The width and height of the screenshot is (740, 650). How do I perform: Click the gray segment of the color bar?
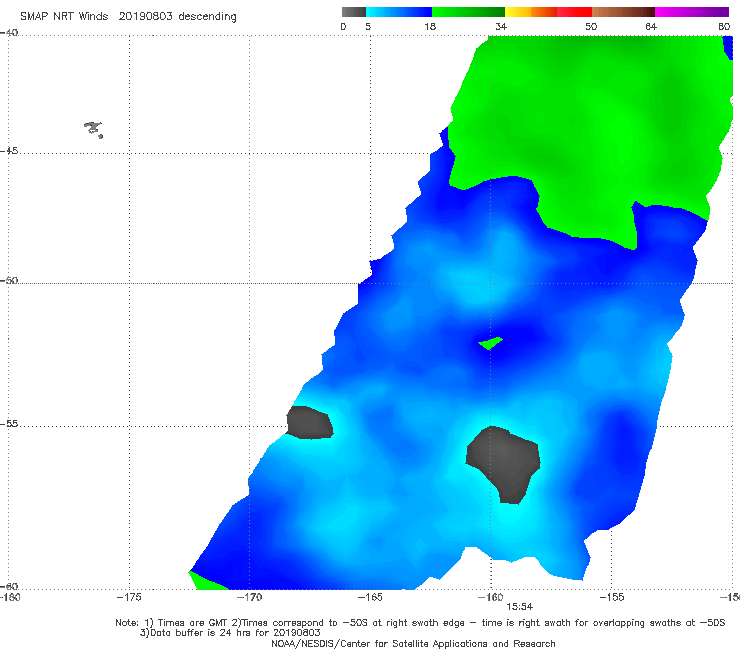(x=353, y=12)
